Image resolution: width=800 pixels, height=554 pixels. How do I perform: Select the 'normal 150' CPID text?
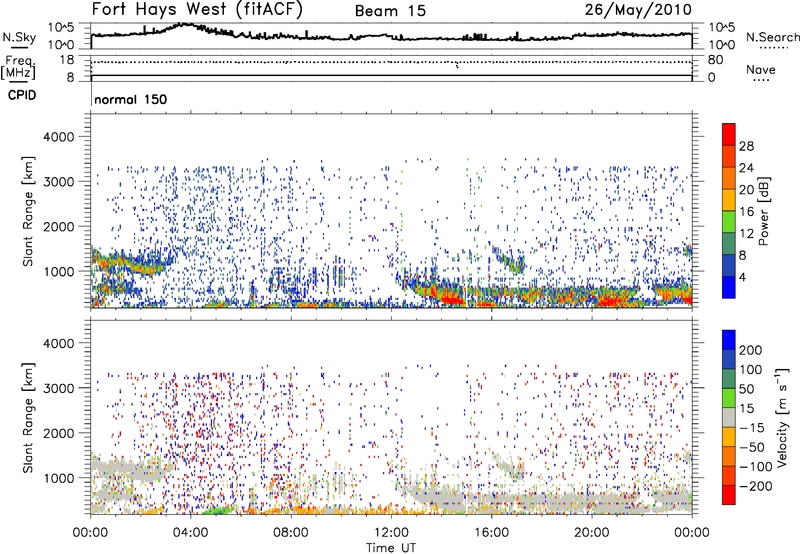[x=131, y=99]
